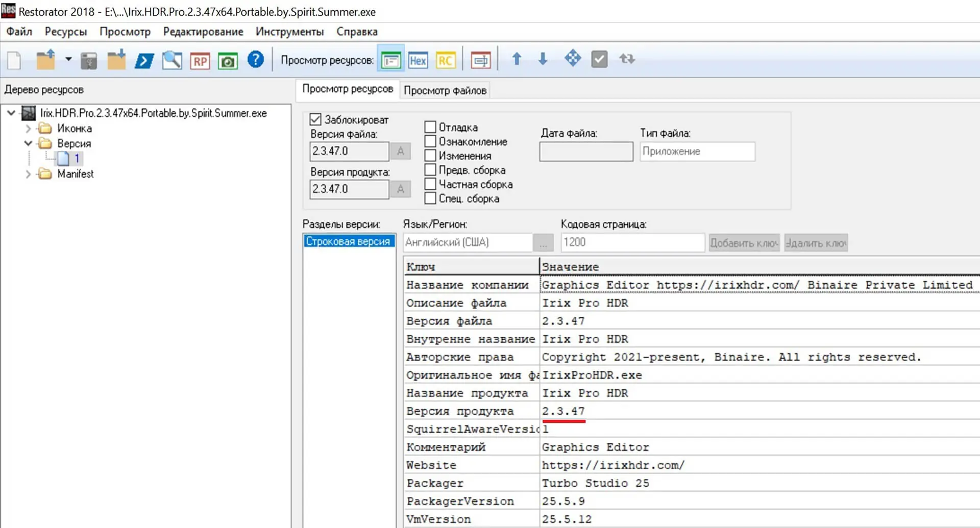
Task: Create a new file with the blank page icon
Action: pos(14,60)
